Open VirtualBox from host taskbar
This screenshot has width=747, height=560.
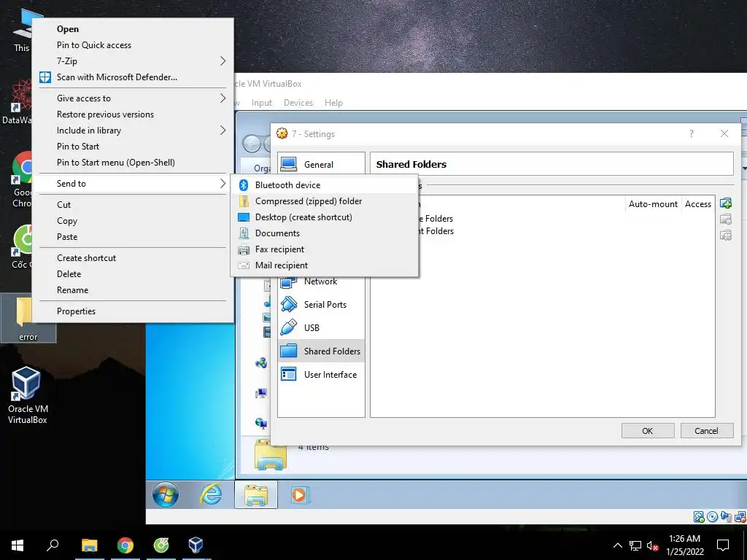click(x=196, y=545)
